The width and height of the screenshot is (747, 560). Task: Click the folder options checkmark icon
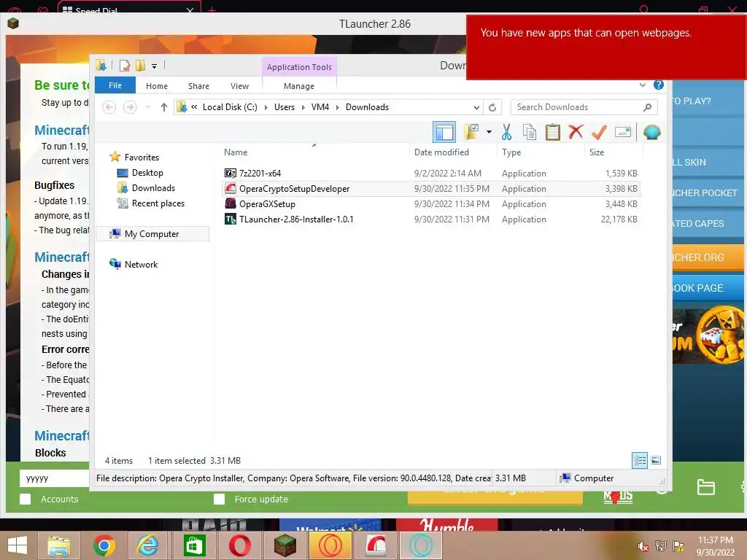tap(472, 132)
